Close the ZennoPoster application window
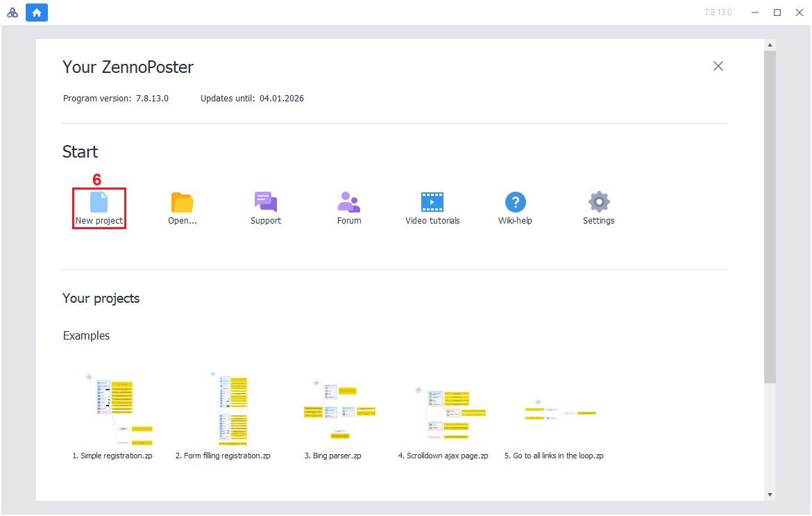Image resolution: width=812 pixels, height=516 pixels. pyautogui.click(x=800, y=13)
